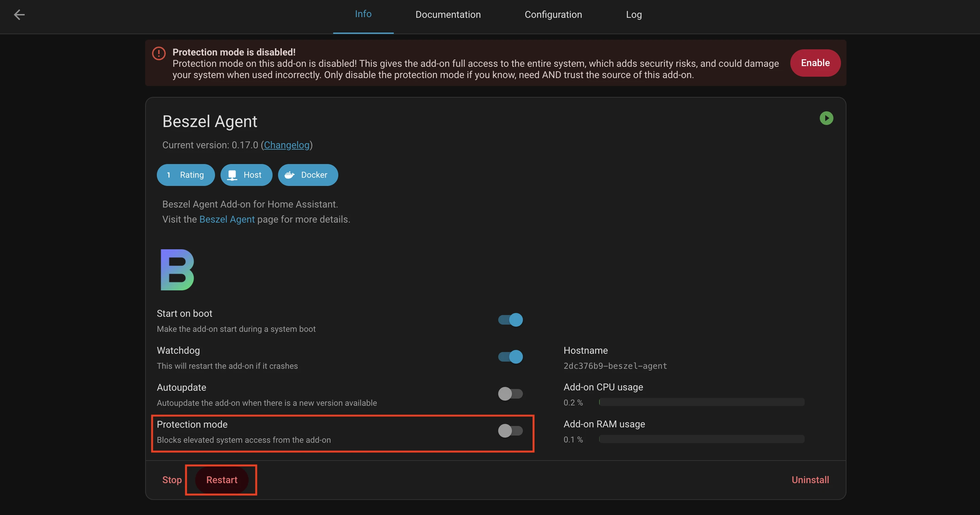
Task: Click the 'Watchdog' label
Action: coord(178,350)
